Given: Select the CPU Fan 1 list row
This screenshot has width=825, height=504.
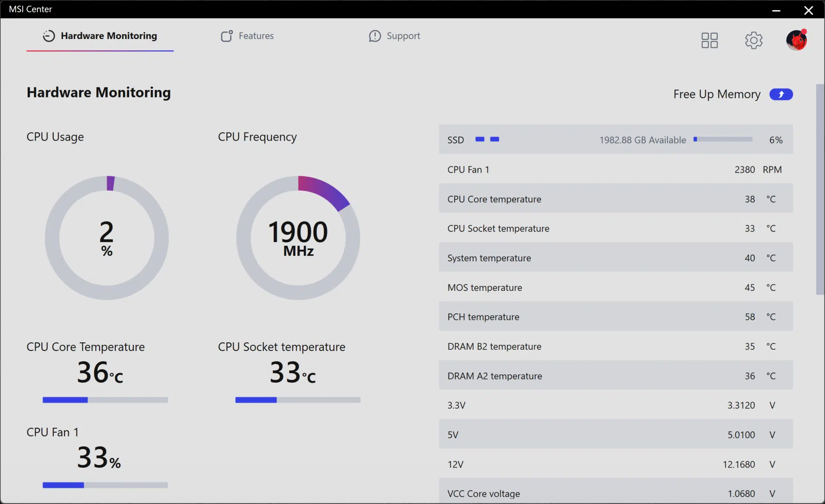Looking at the screenshot, I should tap(616, 170).
